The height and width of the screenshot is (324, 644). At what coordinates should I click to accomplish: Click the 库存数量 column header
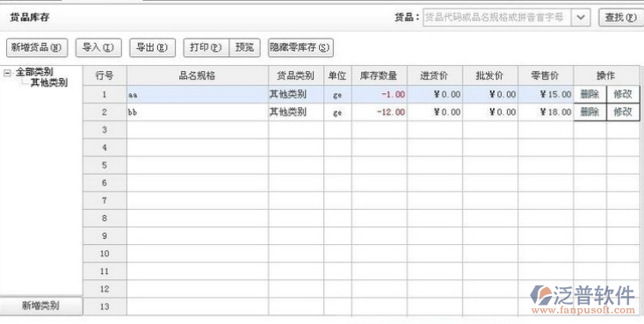click(x=379, y=76)
